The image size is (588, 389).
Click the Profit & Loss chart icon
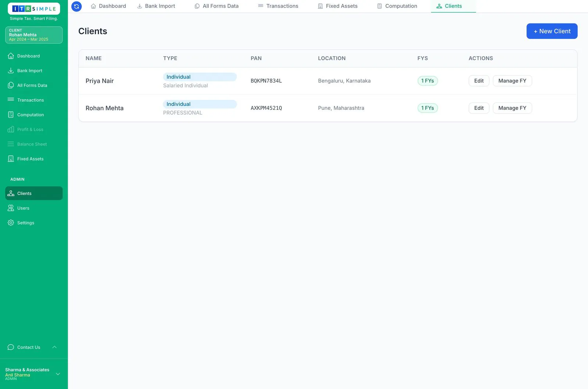tap(11, 129)
